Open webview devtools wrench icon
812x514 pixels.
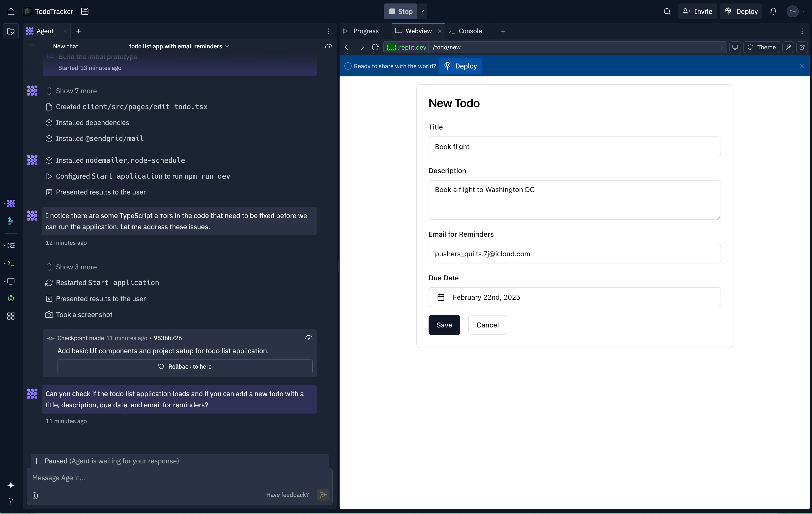[x=788, y=47]
